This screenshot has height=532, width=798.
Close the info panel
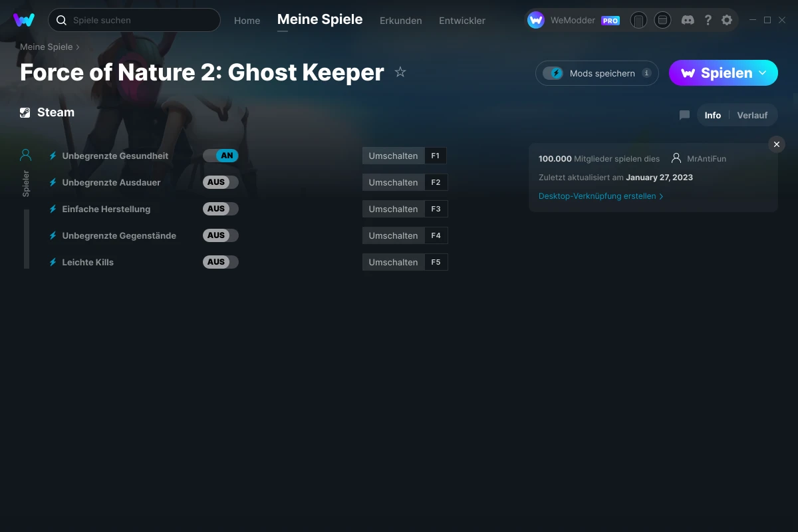pyautogui.click(x=777, y=144)
